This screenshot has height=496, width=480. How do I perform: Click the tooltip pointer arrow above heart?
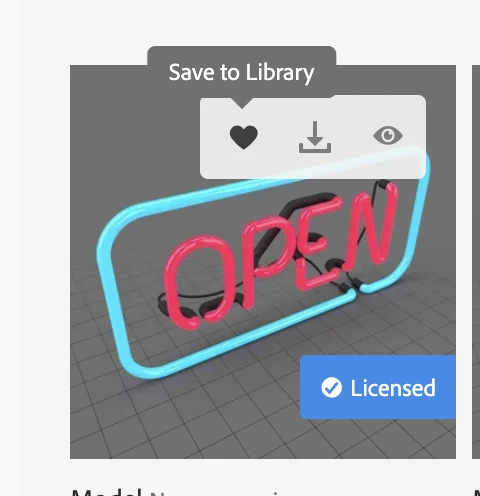[242, 103]
